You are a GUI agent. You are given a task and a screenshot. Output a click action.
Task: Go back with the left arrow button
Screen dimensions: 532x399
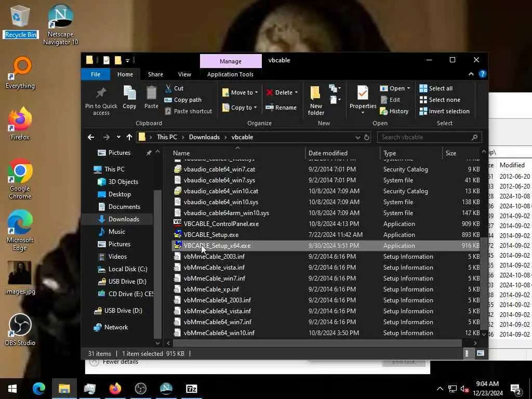click(91, 137)
